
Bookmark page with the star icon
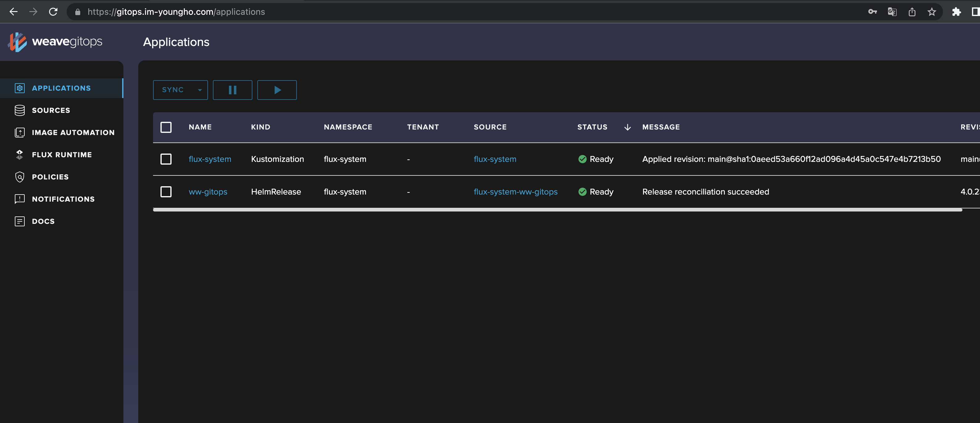tap(932, 12)
